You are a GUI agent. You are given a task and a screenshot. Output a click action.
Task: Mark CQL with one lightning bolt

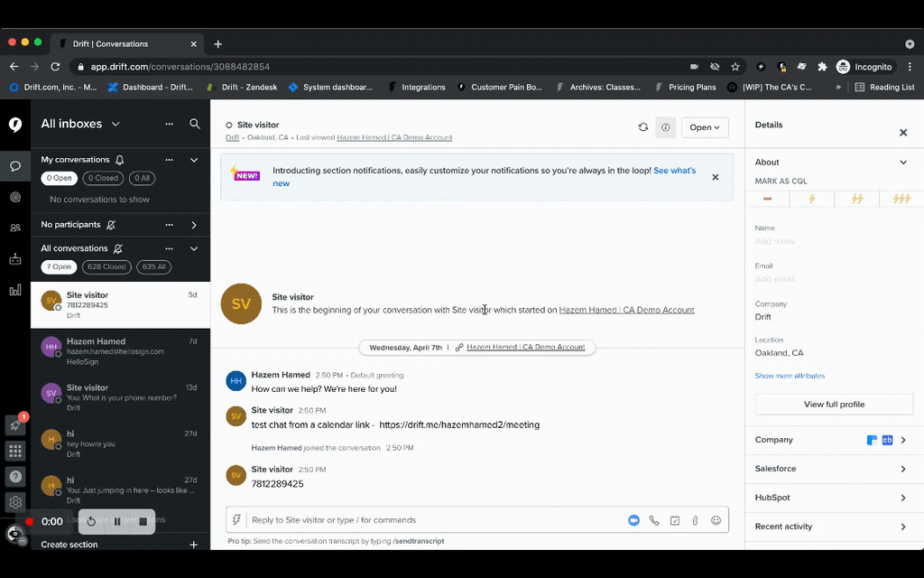(x=812, y=199)
